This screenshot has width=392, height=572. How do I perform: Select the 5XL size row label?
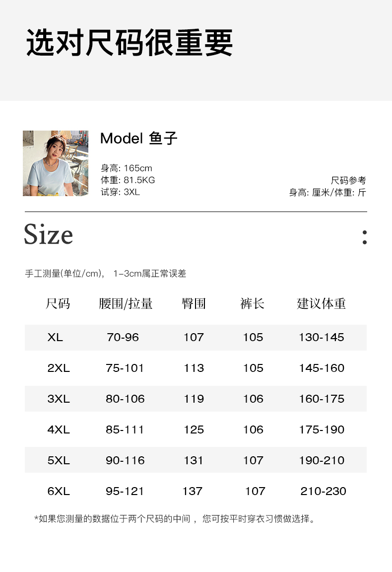pos(59,461)
